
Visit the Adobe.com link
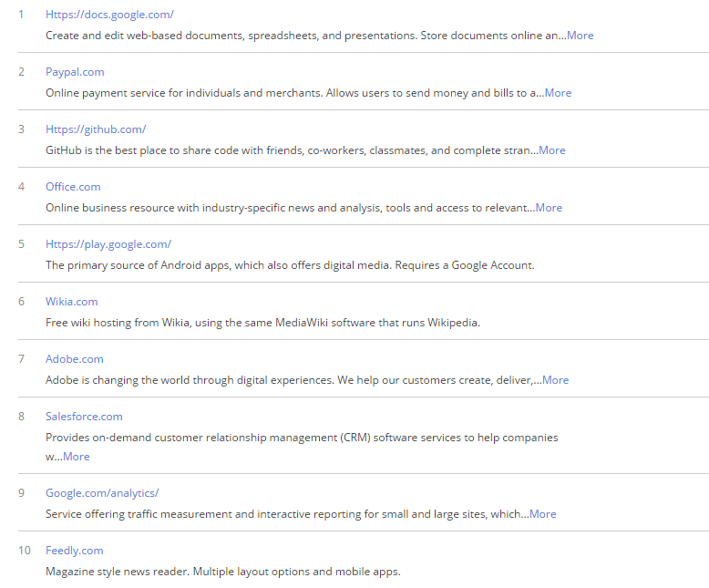pyautogui.click(x=74, y=359)
